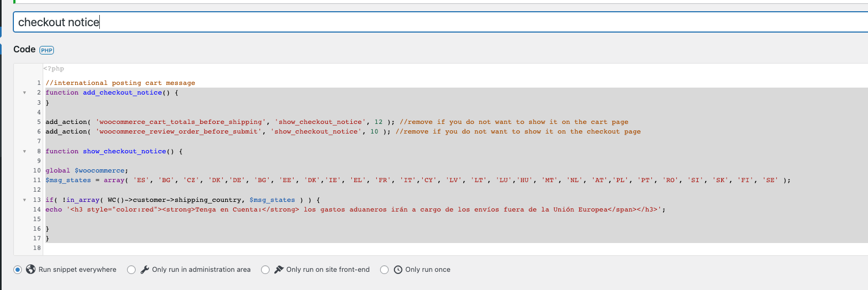Click the PHP badge next to Code
The image size is (868, 290).
pos(47,50)
